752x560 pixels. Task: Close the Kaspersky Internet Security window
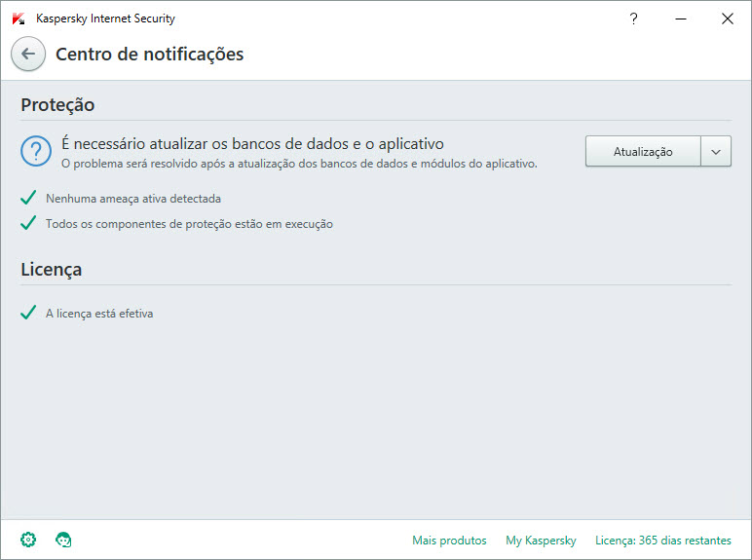click(x=728, y=19)
